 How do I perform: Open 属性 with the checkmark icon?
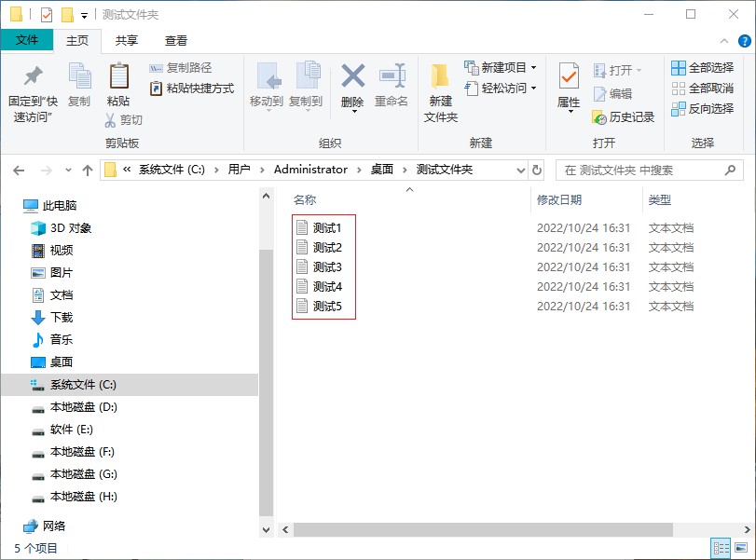click(x=569, y=76)
